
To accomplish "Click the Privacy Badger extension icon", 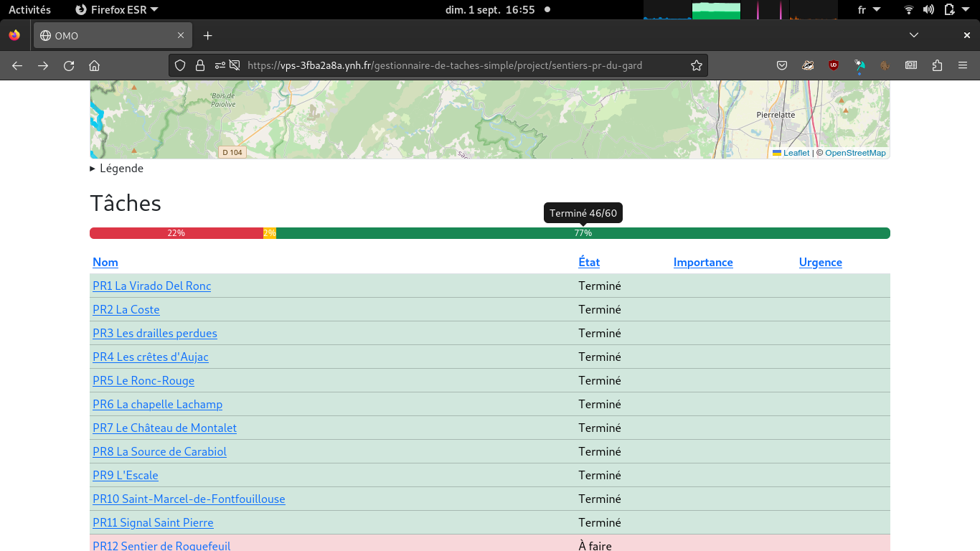I will pos(808,65).
